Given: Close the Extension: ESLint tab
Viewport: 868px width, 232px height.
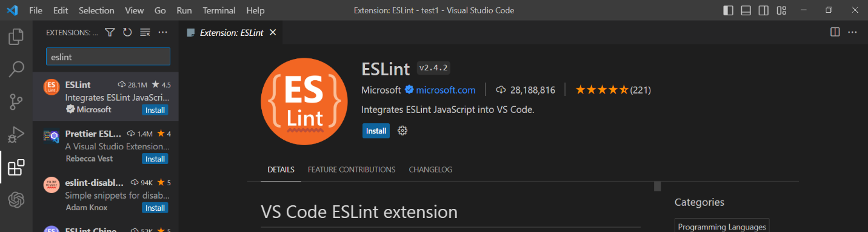Looking at the screenshot, I should pos(273,33).
